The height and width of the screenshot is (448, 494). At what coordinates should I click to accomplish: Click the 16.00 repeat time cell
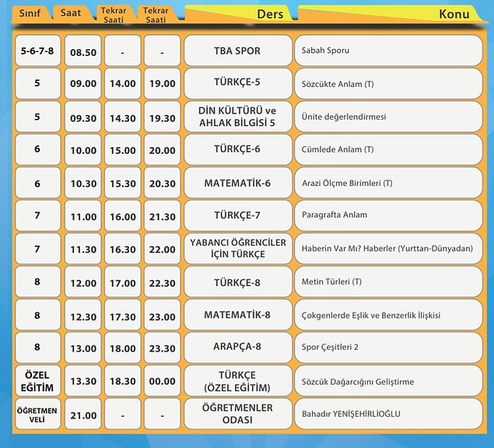pyautogui.click(x=123, y=215)
